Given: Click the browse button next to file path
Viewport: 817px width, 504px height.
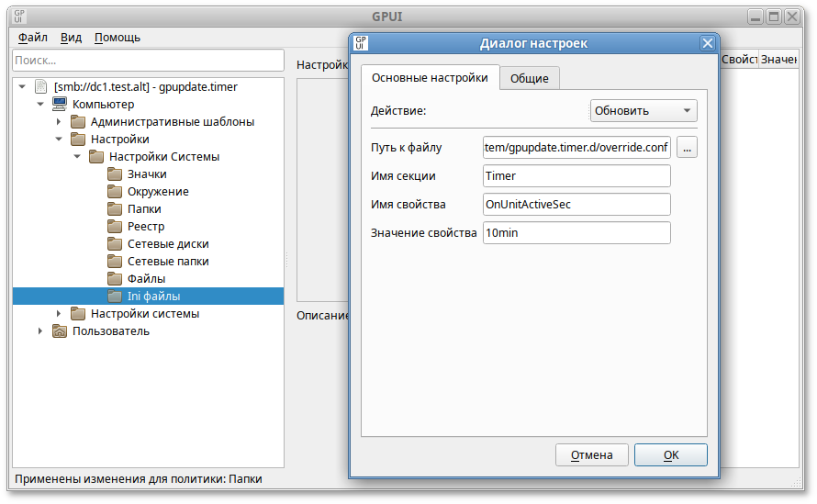Looking at the screenshot, I should pos(687,148).
